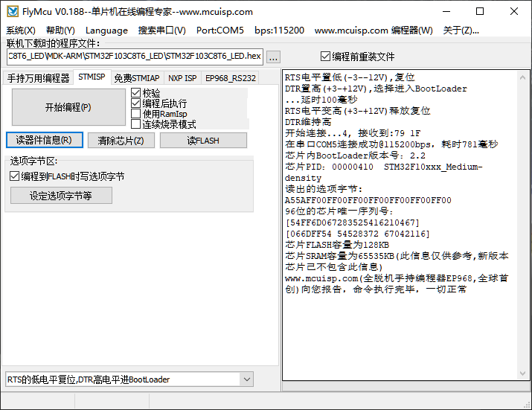The image size is (532, 410).
Task: Open the 帮助(Y) menu
Action: (60, 31)
